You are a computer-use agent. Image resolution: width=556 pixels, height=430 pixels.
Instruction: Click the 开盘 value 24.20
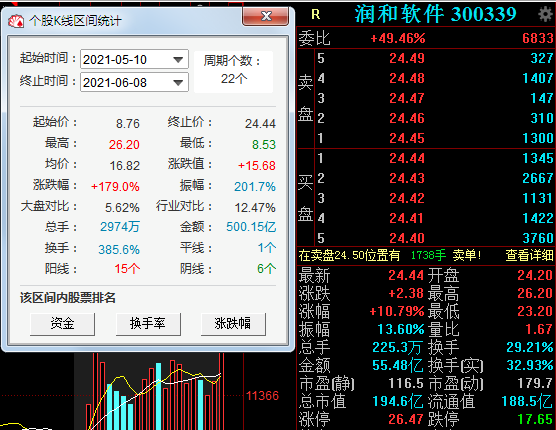[535, 275]
